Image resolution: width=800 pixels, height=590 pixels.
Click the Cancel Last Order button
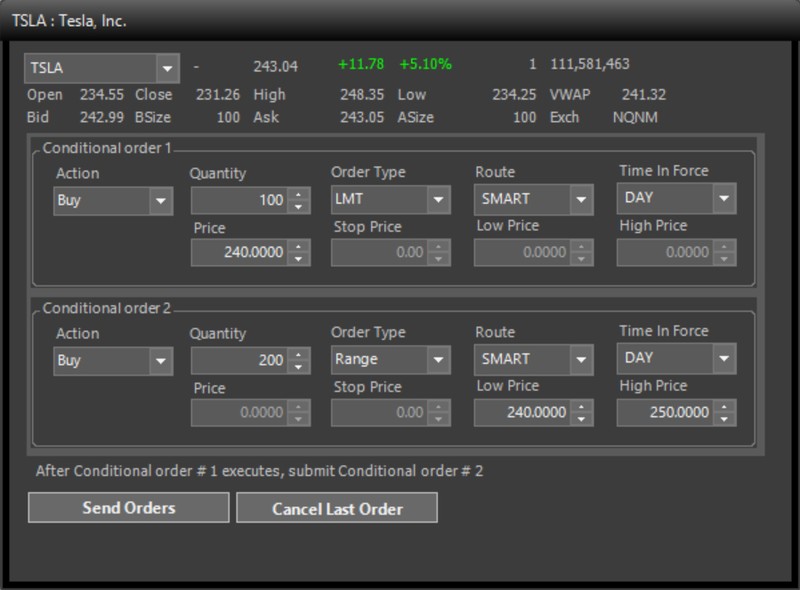pos(337,508)
